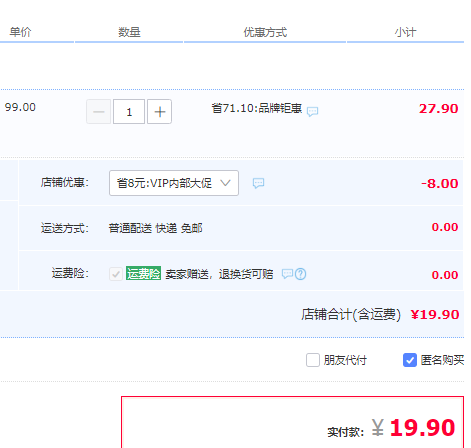Click the comment icon beside 品牌钜惠
Screen dimensions: 471x448
click(x=312, y=112)
